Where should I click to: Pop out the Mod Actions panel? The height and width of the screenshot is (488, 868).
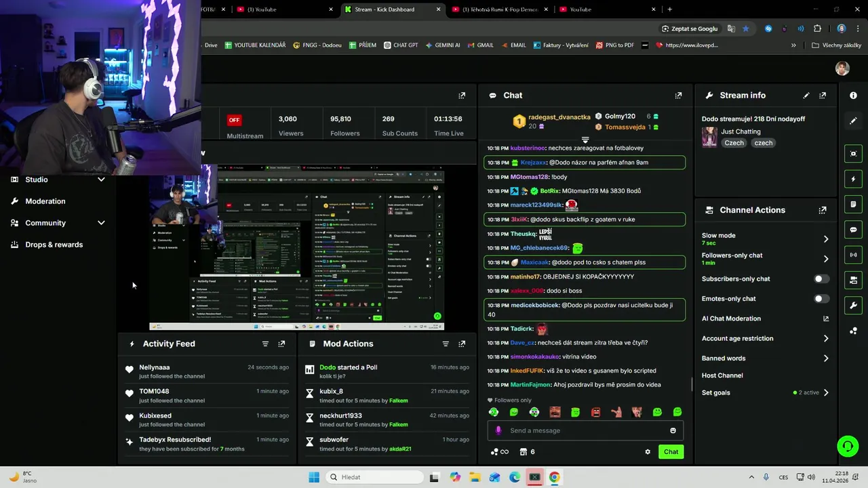[462, 344]
